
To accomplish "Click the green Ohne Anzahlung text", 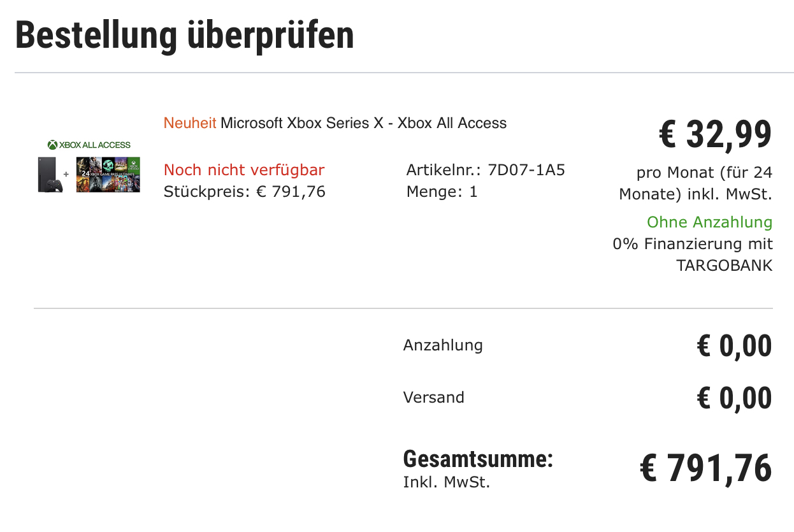I will (x=710, y=222).
